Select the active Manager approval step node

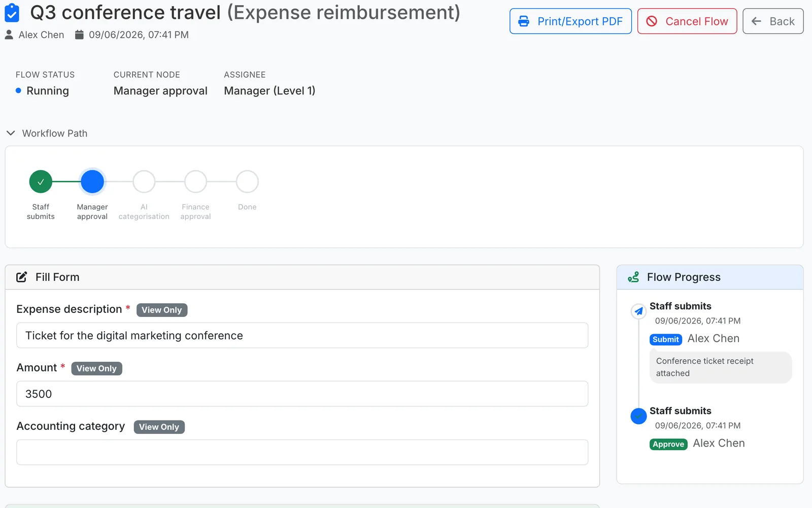92,181
